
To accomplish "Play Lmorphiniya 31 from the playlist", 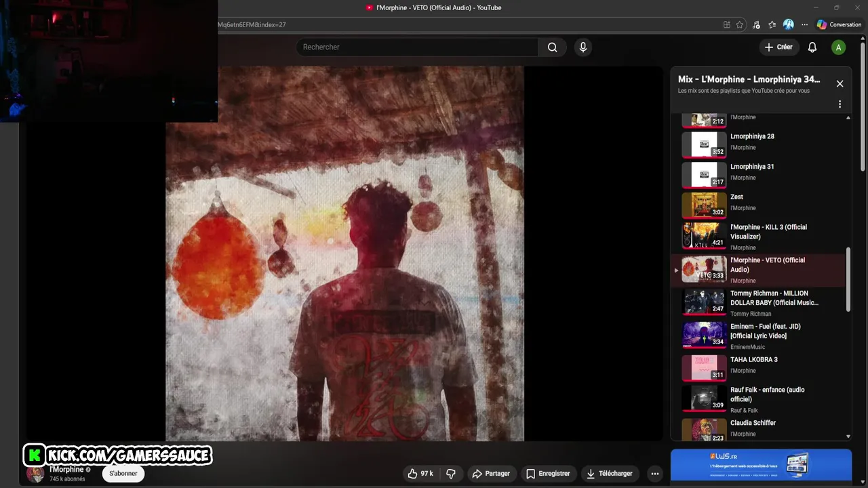I will [x=704, y=175].
